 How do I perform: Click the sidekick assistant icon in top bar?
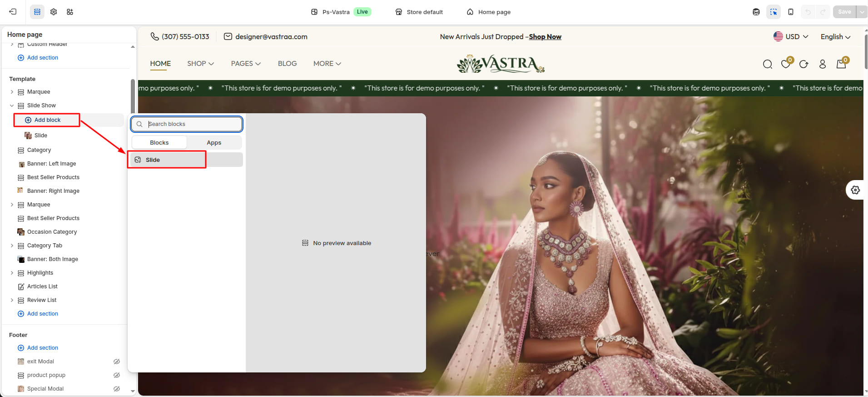[x=756, y=12]
